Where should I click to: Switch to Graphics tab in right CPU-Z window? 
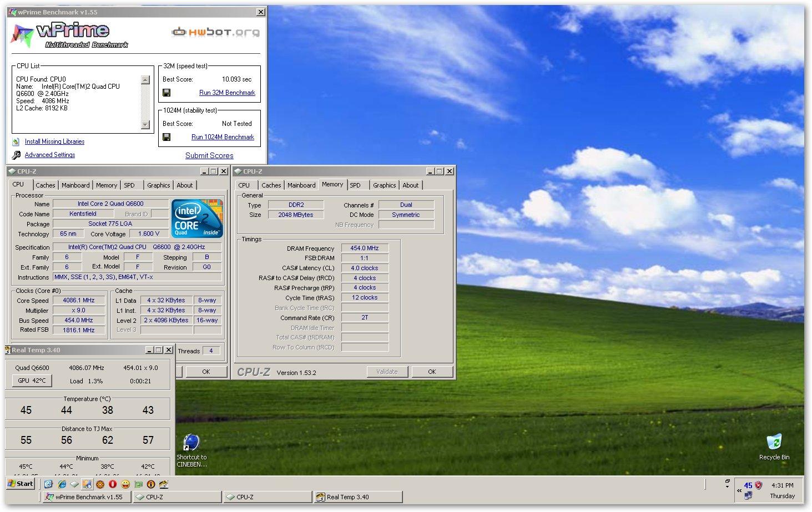click(x=385, y=185)
